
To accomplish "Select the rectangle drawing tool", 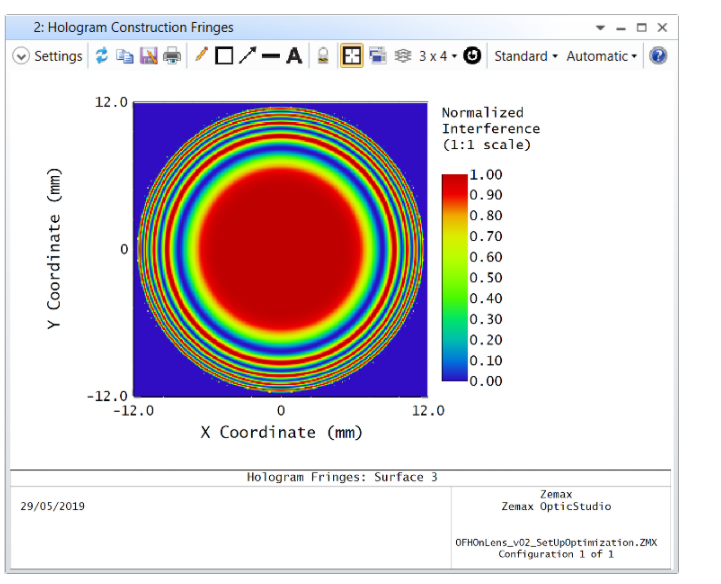I will click(224, 56).
